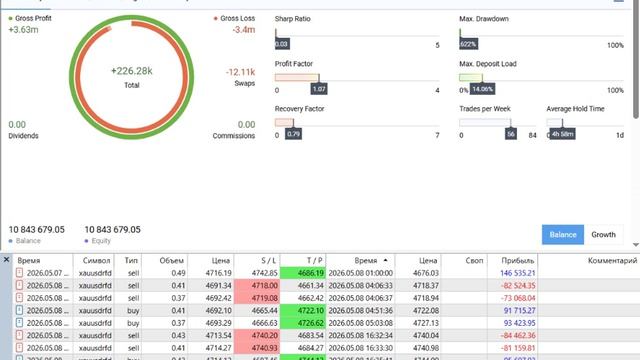Click the sort arrow in the Время header
The height and width of the screenshot is (360, 640).
coord(385,260)
